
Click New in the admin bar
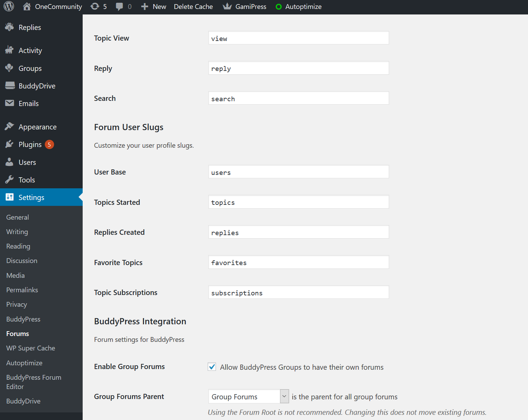159,7
